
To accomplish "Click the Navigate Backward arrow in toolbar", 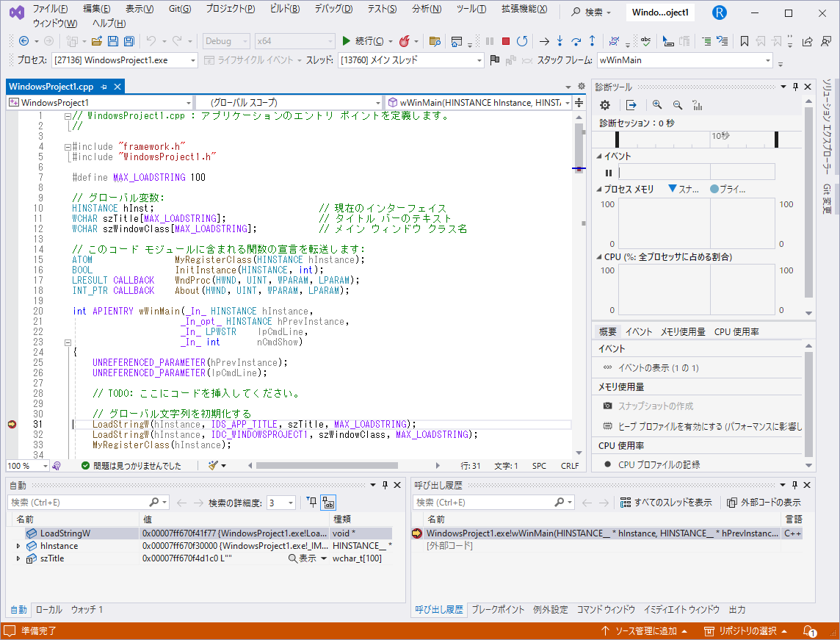I will pos(23,40).
